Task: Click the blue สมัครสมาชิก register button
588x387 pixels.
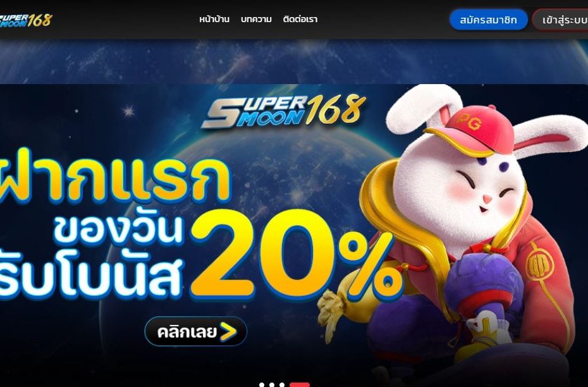Action: (488, 20)
